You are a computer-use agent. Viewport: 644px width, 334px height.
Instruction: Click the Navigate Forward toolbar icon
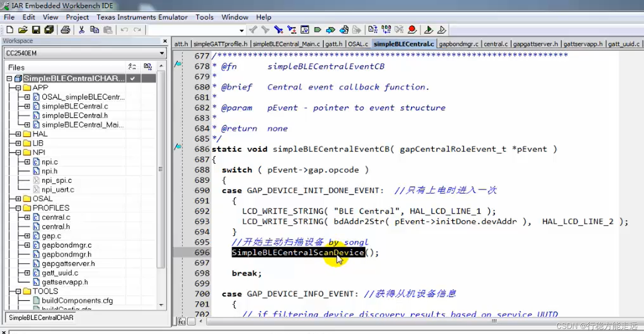coord(357,30)
